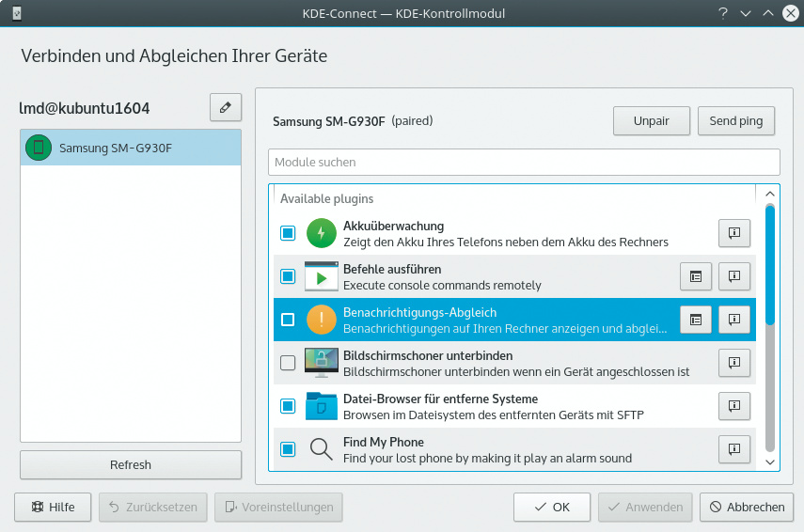This screenshot has height=532, width=804.
Task: Open the Hilfe help button
Action: (53, 507)
